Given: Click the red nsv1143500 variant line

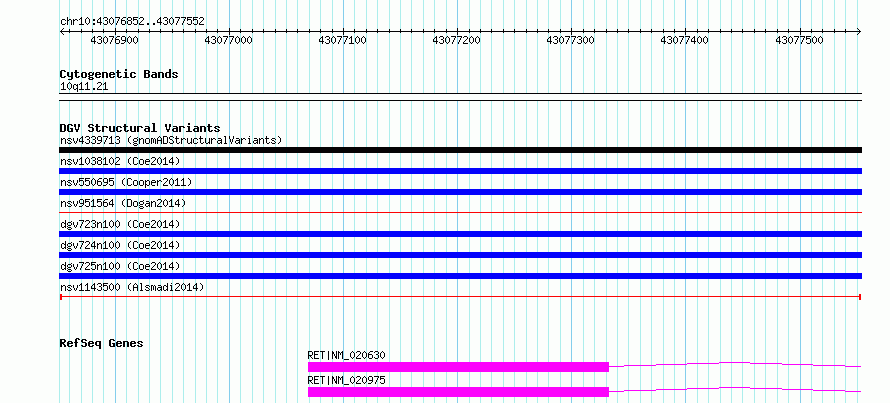Looking at the screenshot, I should (460, 297).
